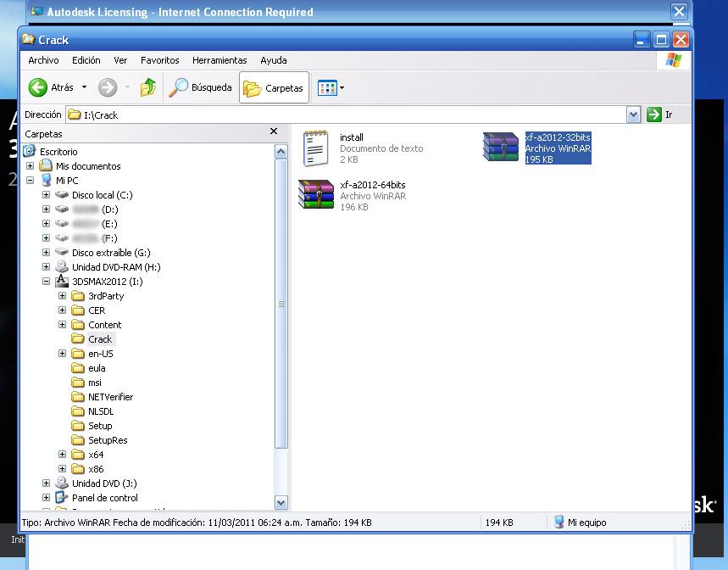This screenshot has width=728, height=570.
Task: Expand Panel de control tree node
Action: click(46, 497)
